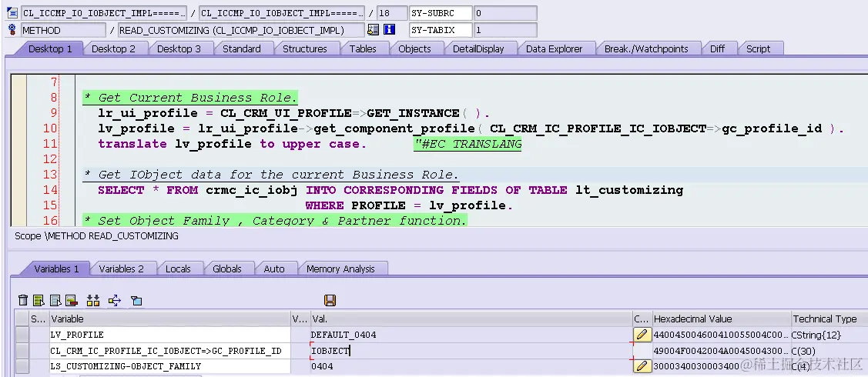The width and height of the screenshot is (868, 377).
Task: Click the "#EC TRANSLANG" comment on line 11
Action: pyautogui.click(x=468, y=145)
